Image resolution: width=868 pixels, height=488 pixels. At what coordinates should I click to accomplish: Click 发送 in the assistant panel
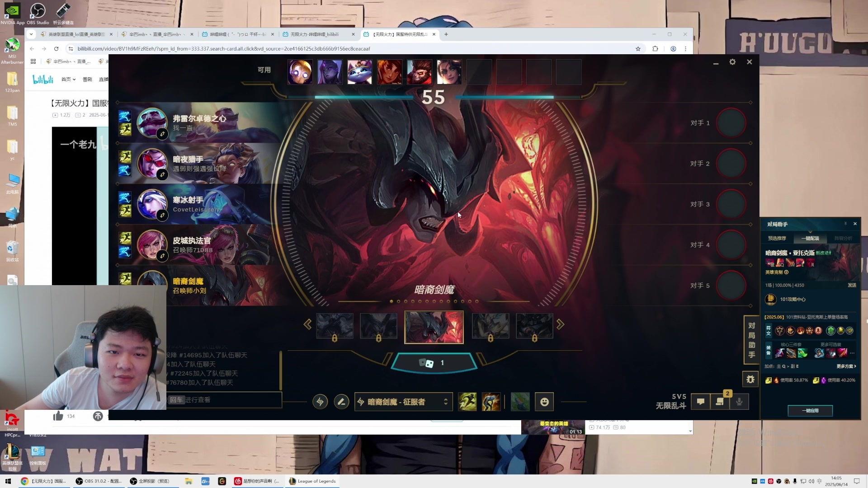tap(852, 285)
